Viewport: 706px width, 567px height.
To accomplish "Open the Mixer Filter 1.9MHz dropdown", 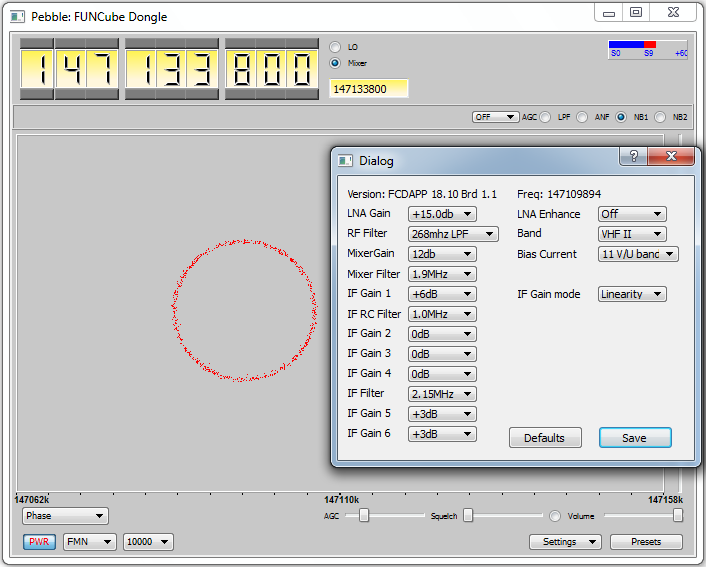I will (x=442, y=274).
